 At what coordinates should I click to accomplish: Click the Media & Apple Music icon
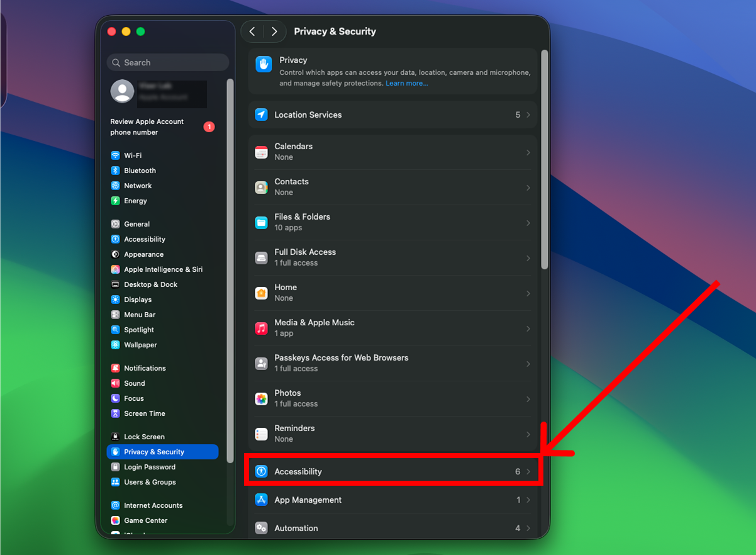(262, 328)
